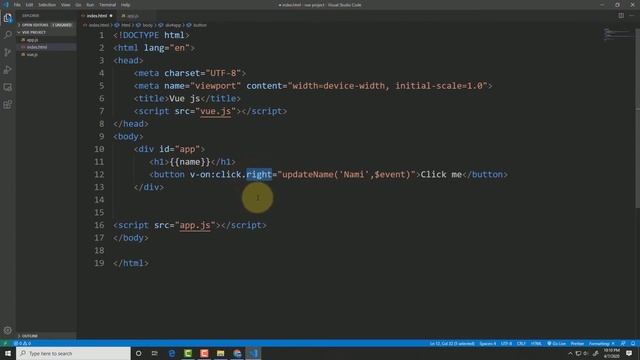The height and width of the screenshot is (360, 640).
Task: Launch Microsoft Edge from taskbar
Action: coord(171,353)
